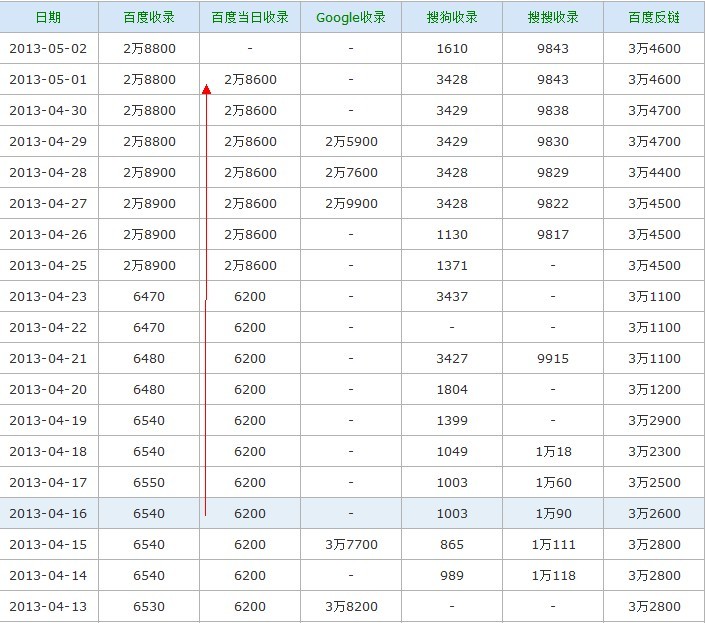Click the 百度收录 column header
Viewport: 705px width, 623px height.
coord(149,17)
